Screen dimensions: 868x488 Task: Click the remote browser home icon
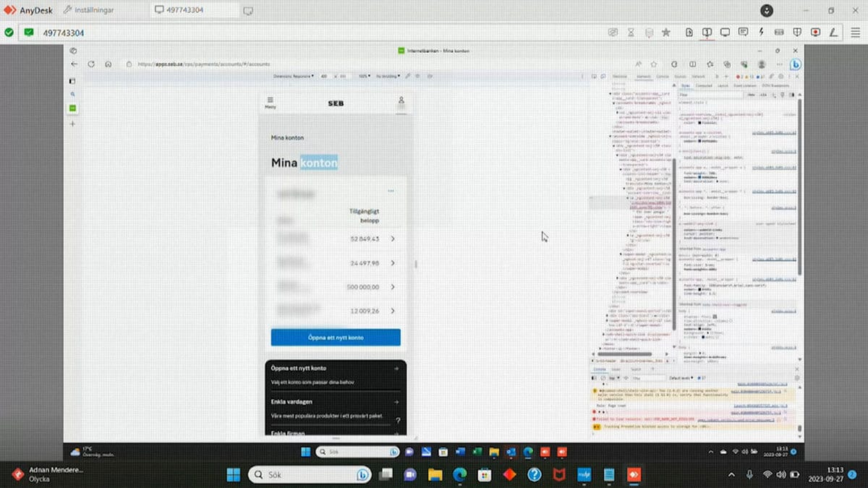(x=108, y=64)
